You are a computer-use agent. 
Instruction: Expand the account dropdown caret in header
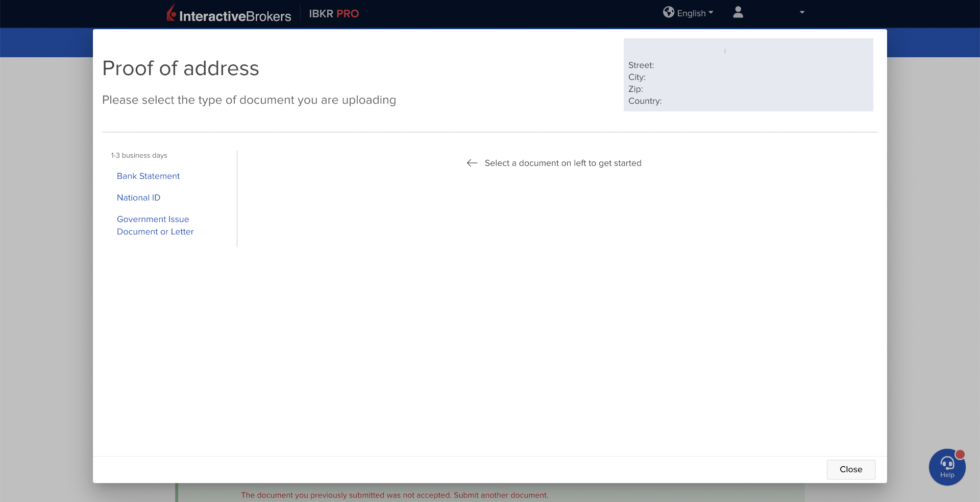pos(802,12)
